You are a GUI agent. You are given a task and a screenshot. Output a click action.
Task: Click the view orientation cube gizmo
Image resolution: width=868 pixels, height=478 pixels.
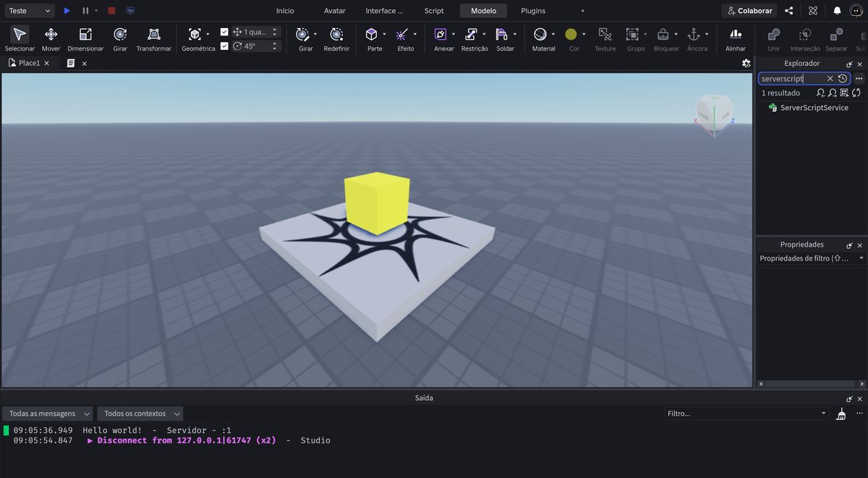pos(713,113)
